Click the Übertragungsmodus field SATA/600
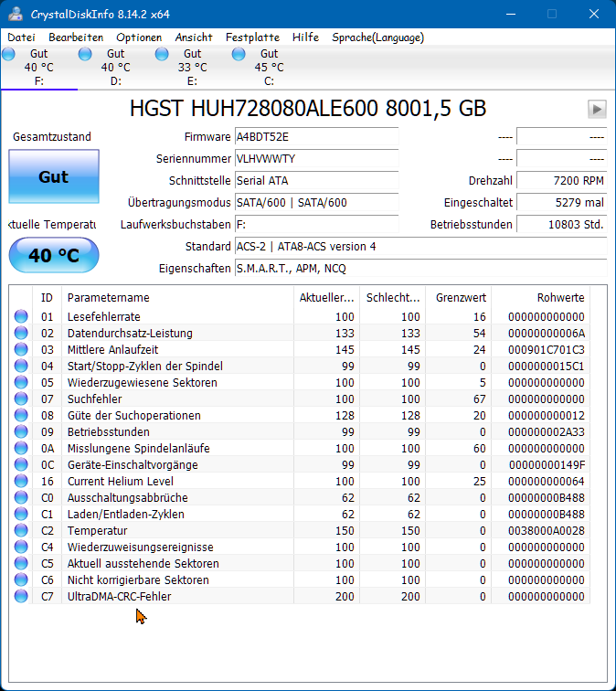 click(x=316, y=202)
